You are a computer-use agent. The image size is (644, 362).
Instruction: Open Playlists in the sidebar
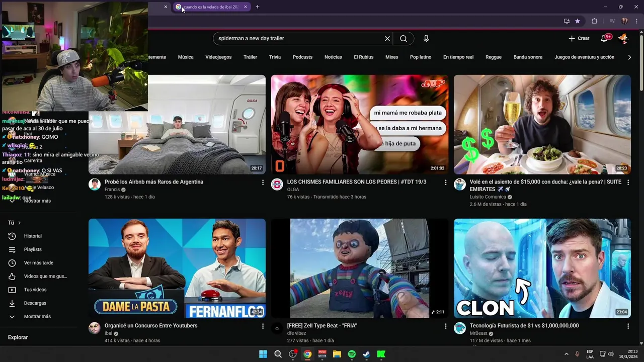(33, 249)
